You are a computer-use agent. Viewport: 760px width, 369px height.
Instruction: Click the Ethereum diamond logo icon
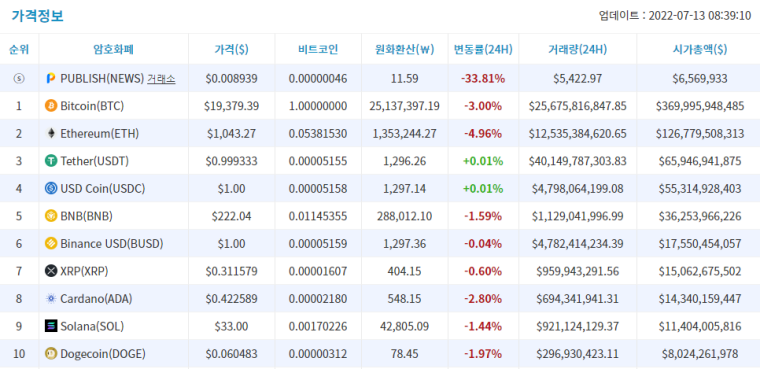[x=51, y=133]
